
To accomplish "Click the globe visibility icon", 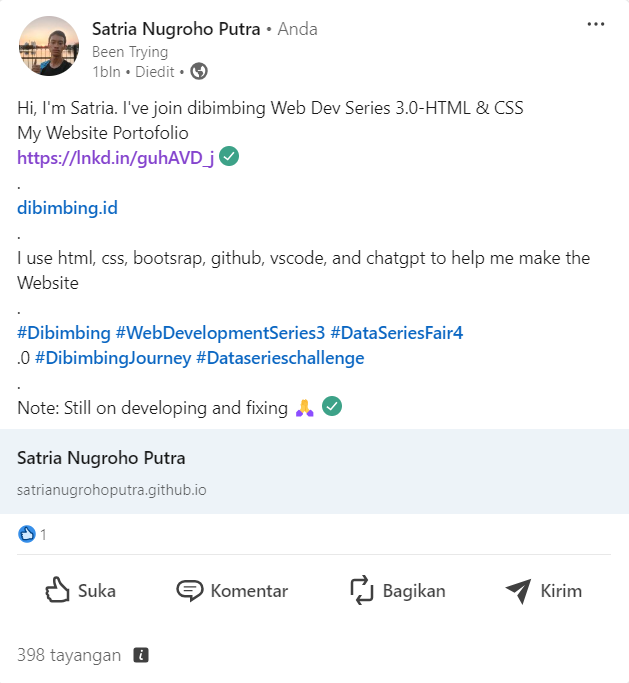I will (x=199, y=71).
